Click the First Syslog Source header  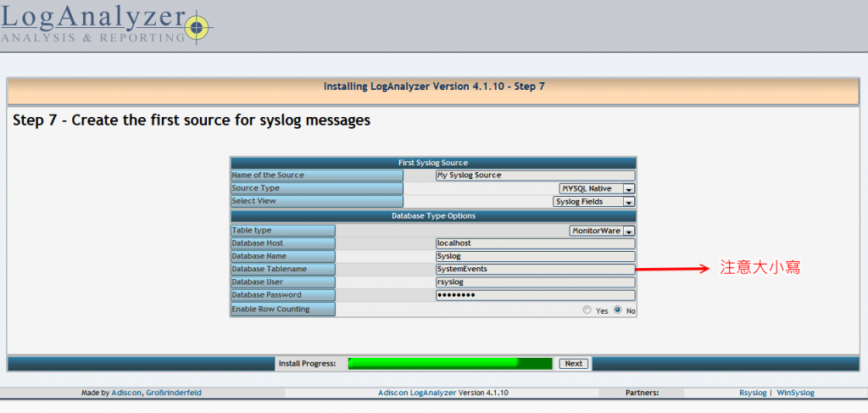433,163
